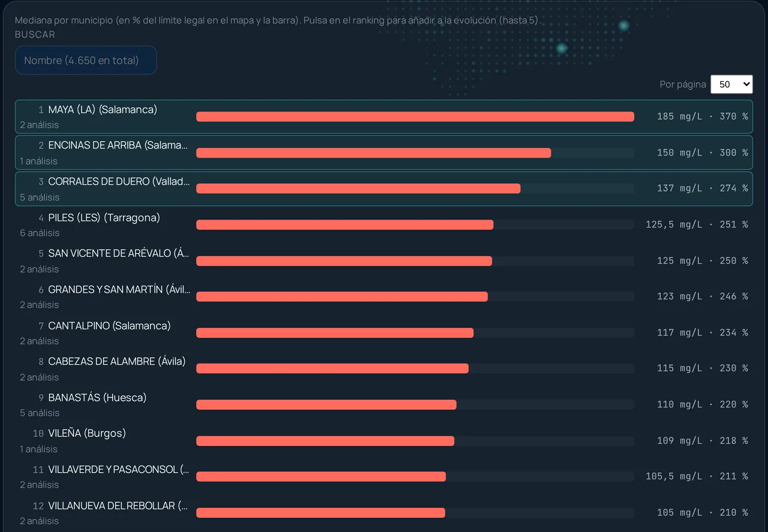Select VILLAVERDE Y PASACONSOL row
768x532 pixels.
click(384, 477)
